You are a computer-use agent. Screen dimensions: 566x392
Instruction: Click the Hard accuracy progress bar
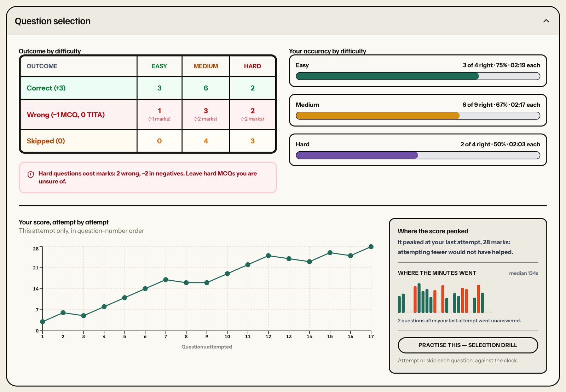tap(418, 155)
